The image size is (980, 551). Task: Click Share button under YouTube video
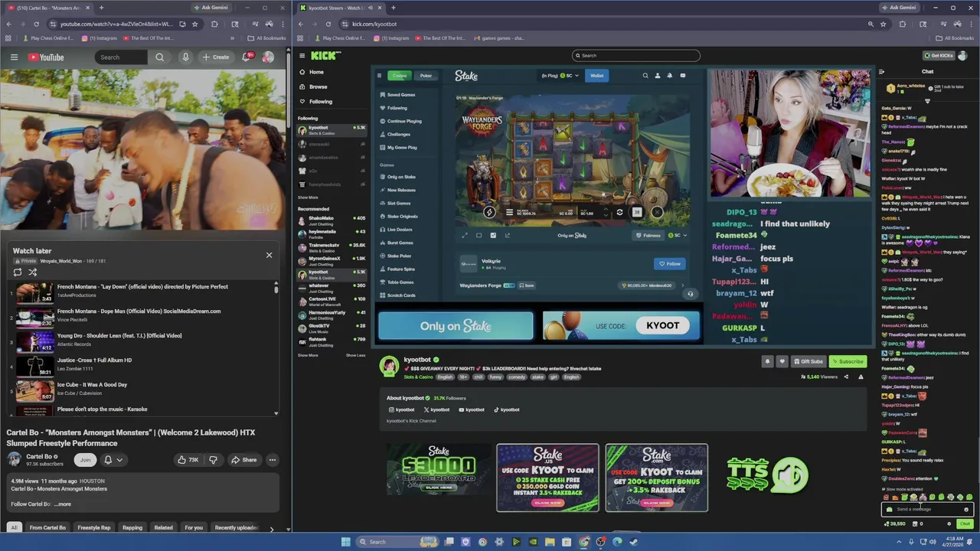[244, 460]
